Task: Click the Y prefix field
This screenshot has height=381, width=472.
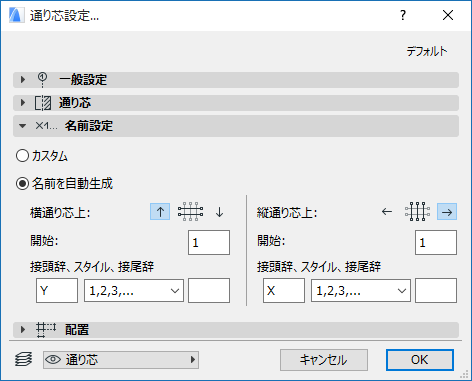Action: pos(57,291)
